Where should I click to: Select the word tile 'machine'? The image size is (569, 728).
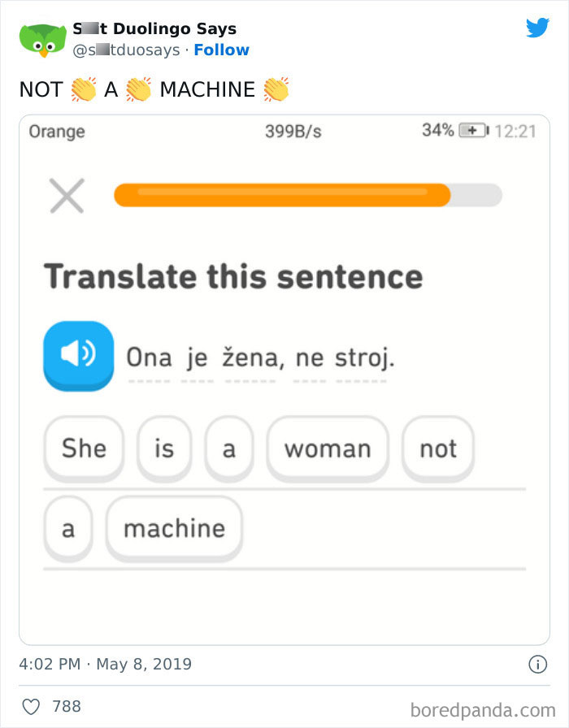173,527
